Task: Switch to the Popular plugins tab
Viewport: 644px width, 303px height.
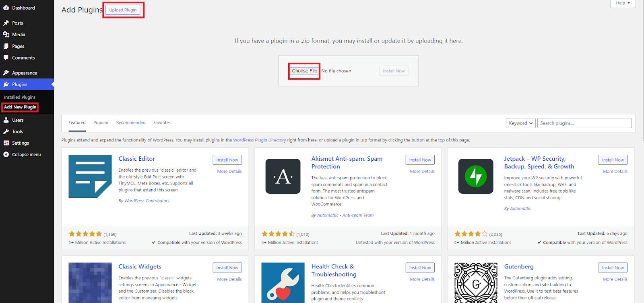Action: (x=101, y=123)
